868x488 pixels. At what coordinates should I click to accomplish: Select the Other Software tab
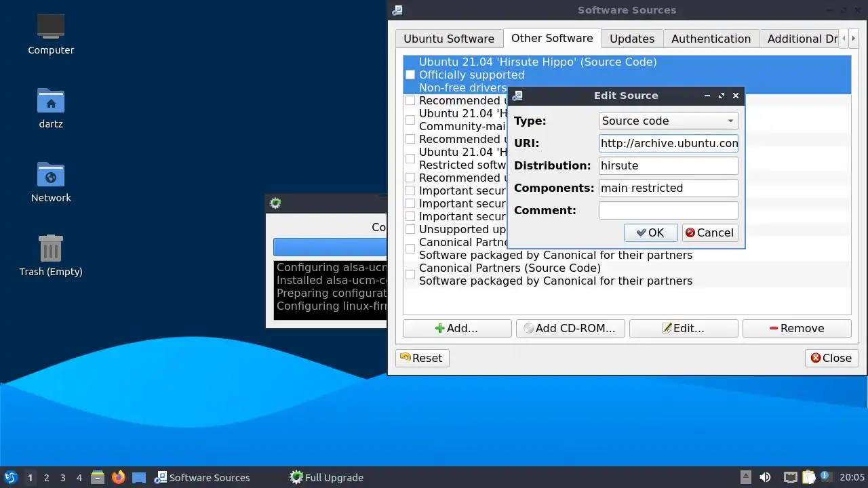(x=552, y=38)
